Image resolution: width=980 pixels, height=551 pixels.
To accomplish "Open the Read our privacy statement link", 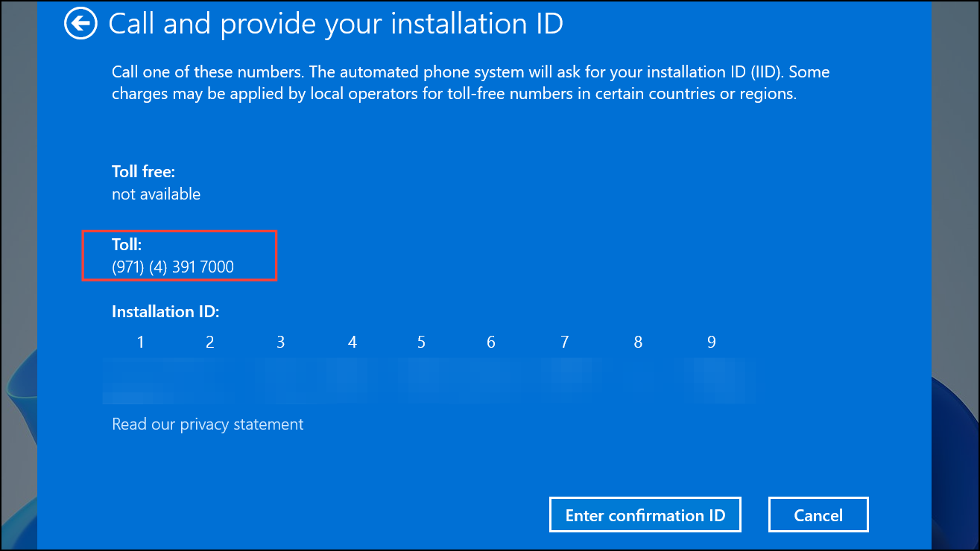I will pyautogui.click(x=208, y=424).
